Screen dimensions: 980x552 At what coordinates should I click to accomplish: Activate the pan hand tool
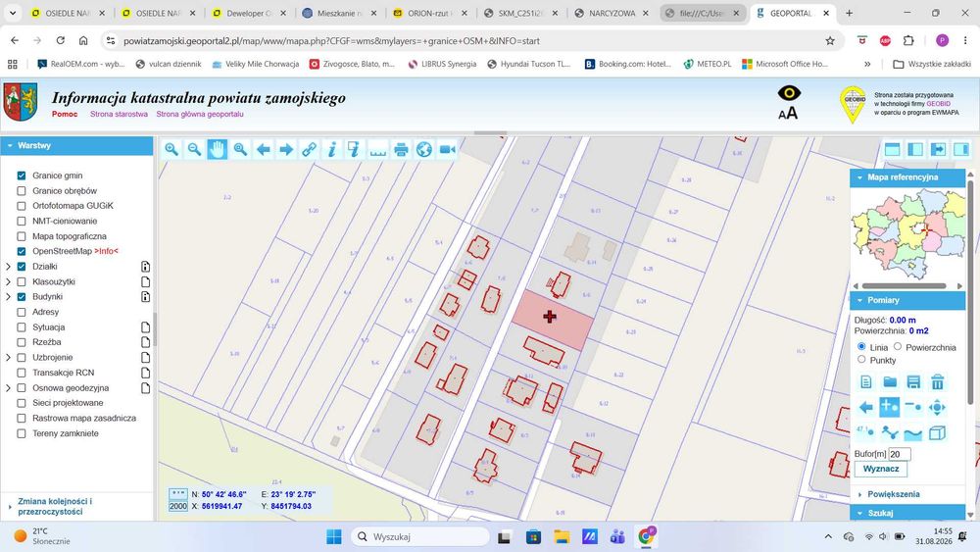point(218,149)
